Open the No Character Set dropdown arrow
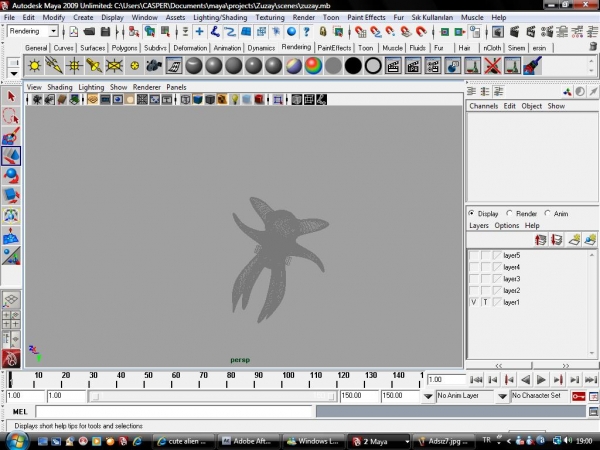 tap(502, 396)
